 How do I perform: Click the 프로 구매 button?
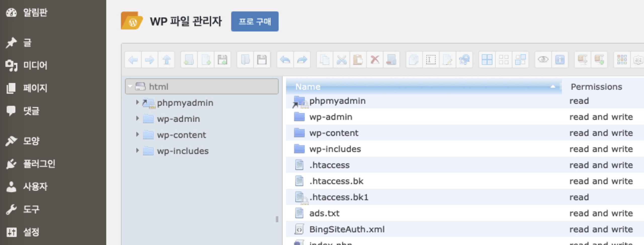click(255, 21)
